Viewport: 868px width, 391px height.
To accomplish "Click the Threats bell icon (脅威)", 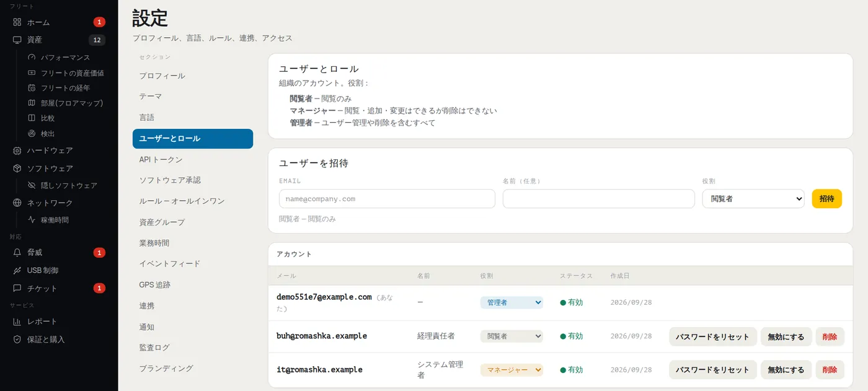I will click(x=17, y=253).
